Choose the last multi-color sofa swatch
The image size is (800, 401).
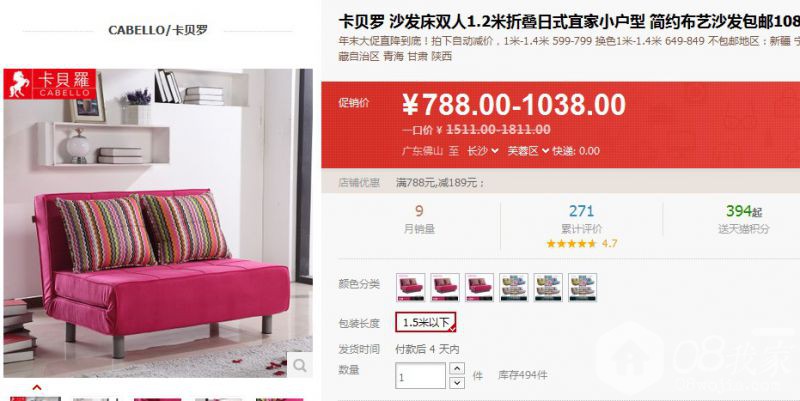pos(583,287)
